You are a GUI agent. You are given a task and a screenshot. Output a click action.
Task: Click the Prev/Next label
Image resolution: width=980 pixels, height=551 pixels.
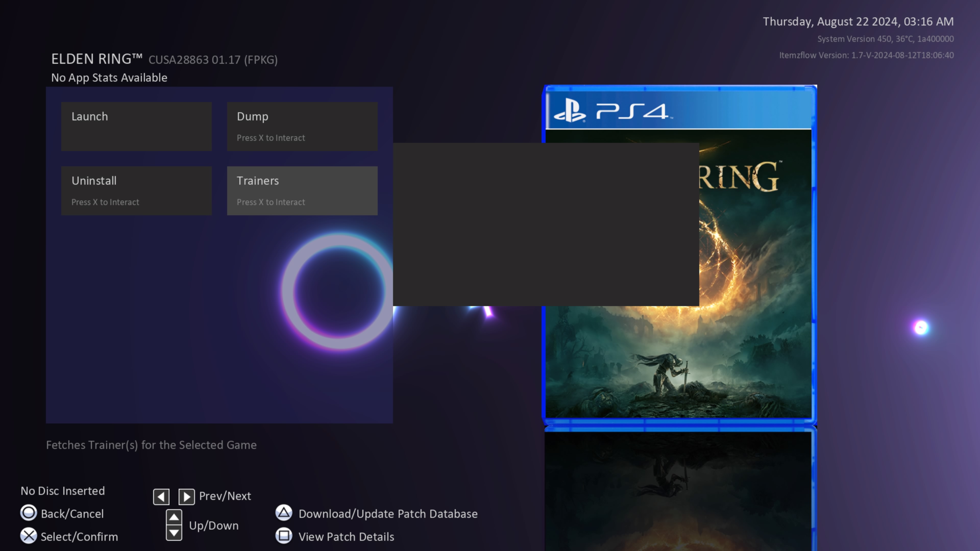click(225, 496)
